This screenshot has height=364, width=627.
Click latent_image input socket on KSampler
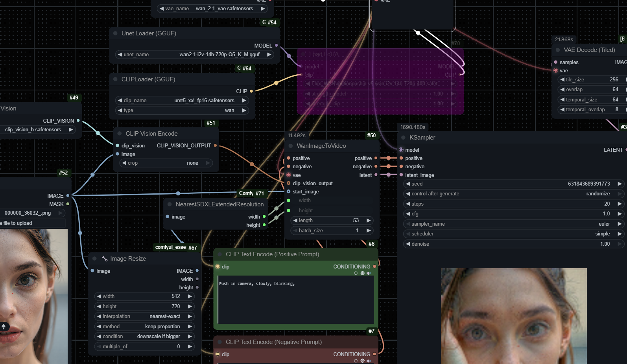(x=401, y=175)
